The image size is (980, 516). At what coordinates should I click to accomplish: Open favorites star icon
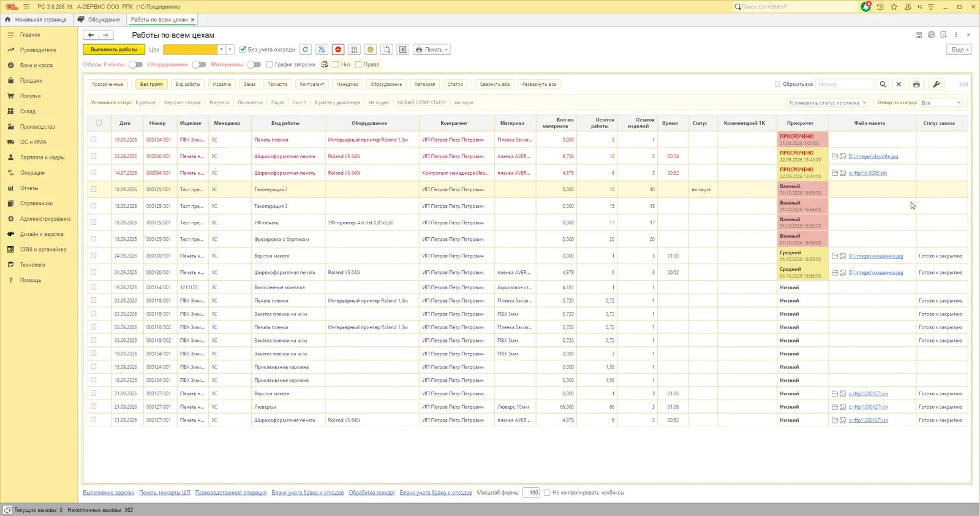click(x=894, y=7)
